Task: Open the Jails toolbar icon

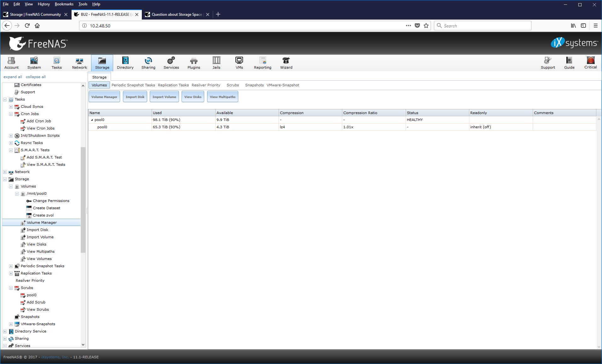Action: pos(217,63)
